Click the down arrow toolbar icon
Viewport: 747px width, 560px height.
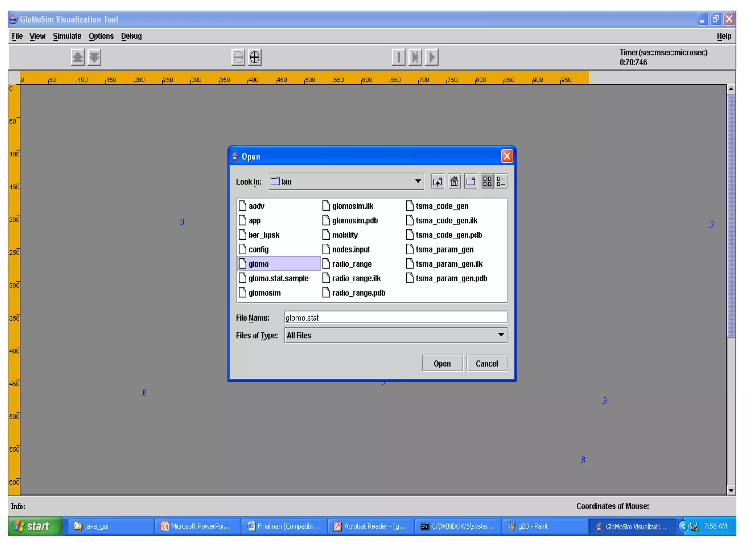pos(94,57)
